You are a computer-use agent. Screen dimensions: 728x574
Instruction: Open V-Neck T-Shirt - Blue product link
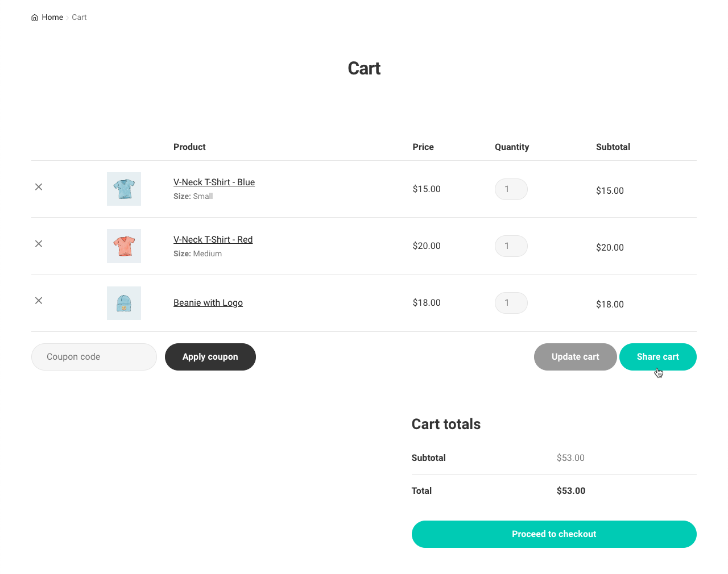pyautogui.click(x=214, y=182)
